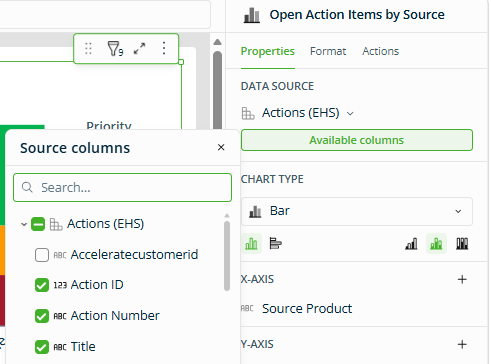The width and height of the screenshot is (491, 364).
Task: Toggle the Actions (EHS) select-all checkbox
Action: [x=38, y=224]
